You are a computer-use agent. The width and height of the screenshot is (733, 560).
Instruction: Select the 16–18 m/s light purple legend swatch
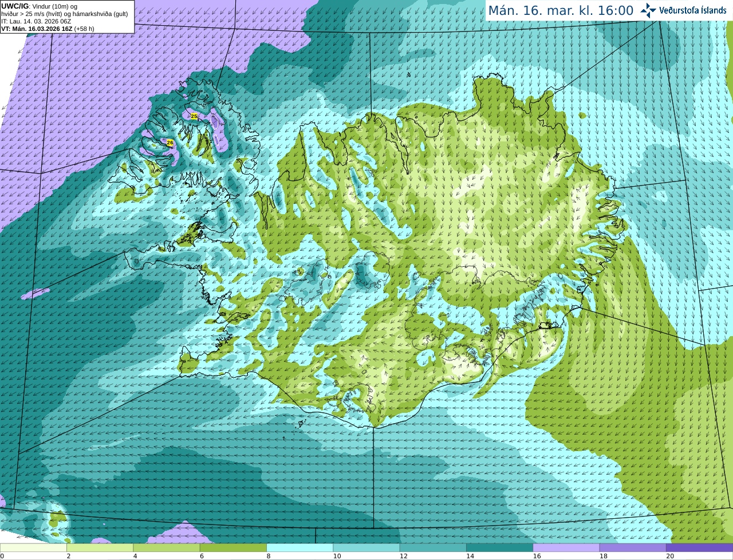pos(566,547)
